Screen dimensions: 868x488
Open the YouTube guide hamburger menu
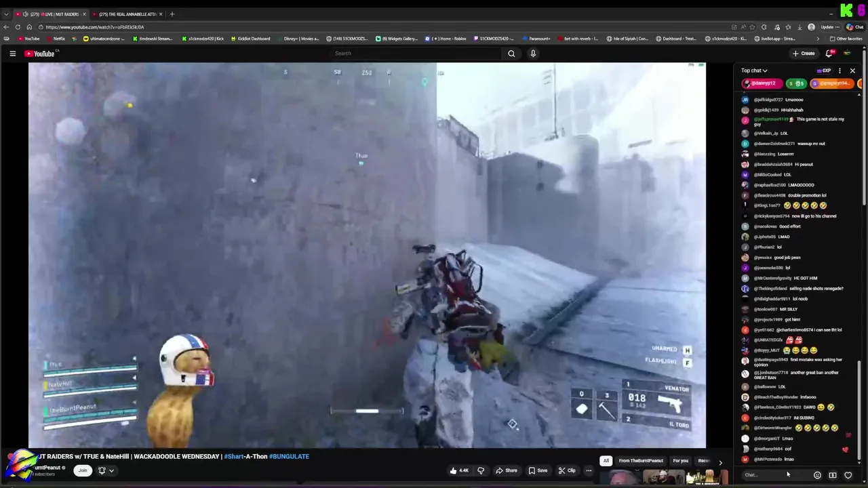[12, 54]
